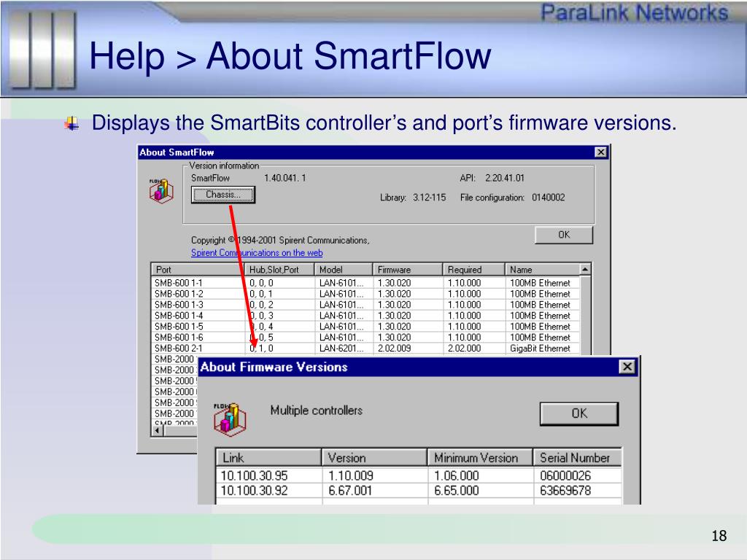Click the Copyright Spirent Communications text

tap(280, 241)
